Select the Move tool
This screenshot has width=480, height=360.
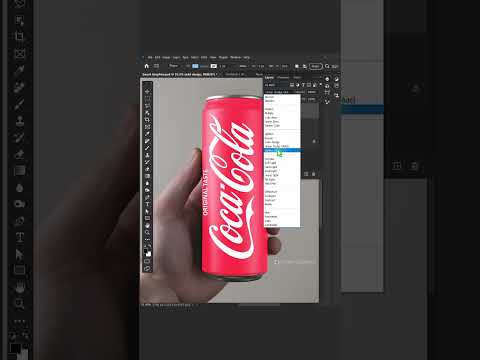[x=147, y=91]
